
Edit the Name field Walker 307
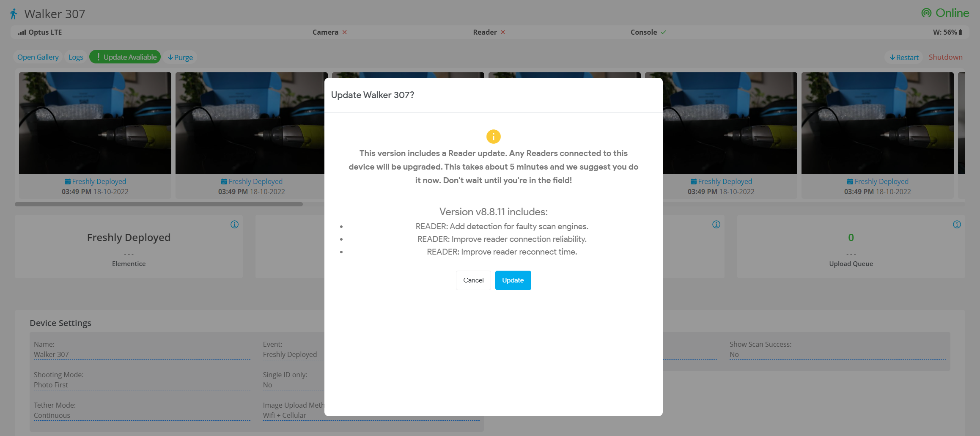pos(142,354)
